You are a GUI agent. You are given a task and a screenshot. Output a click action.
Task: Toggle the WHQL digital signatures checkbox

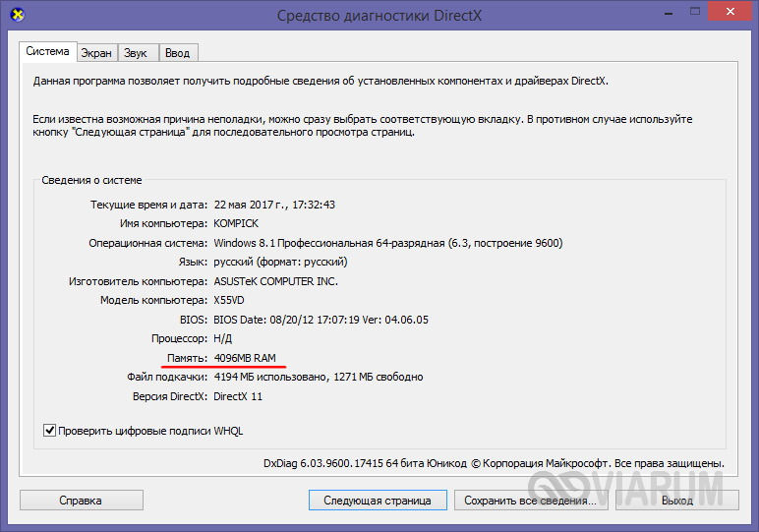[49, 431]
